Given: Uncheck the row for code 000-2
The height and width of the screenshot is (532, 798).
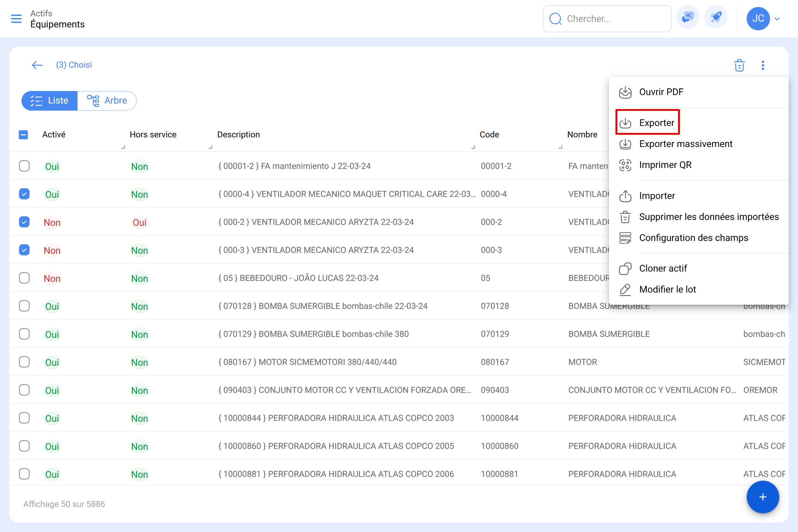Looking at the screenshot, I should click(24, 222).
